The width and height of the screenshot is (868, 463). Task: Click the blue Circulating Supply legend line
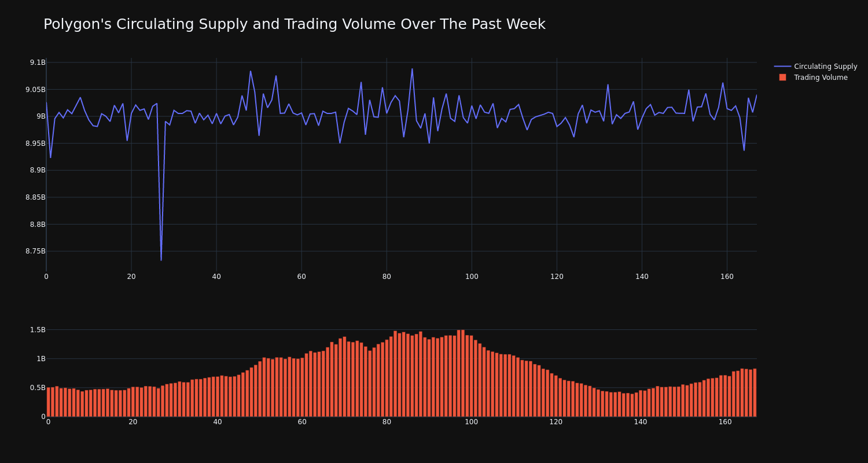782,67
